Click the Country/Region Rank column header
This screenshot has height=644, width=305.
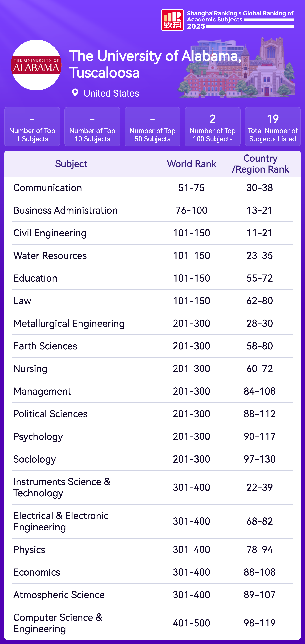260,164
